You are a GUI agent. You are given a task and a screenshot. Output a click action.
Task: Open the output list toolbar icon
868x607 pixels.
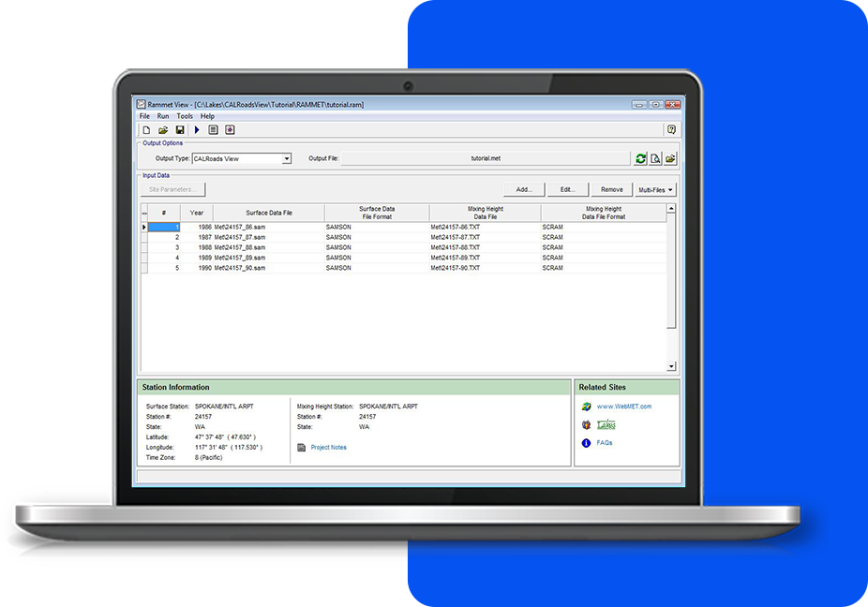click(213, 130)
